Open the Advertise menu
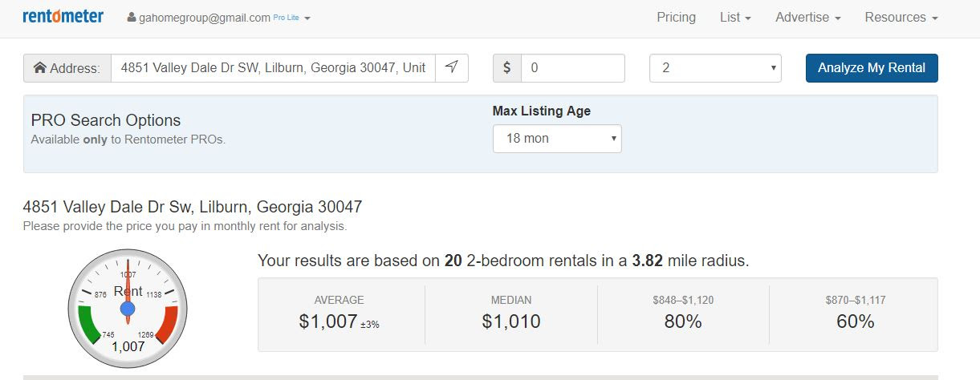The width and height of the screenshot is (980, 380). 808,17
